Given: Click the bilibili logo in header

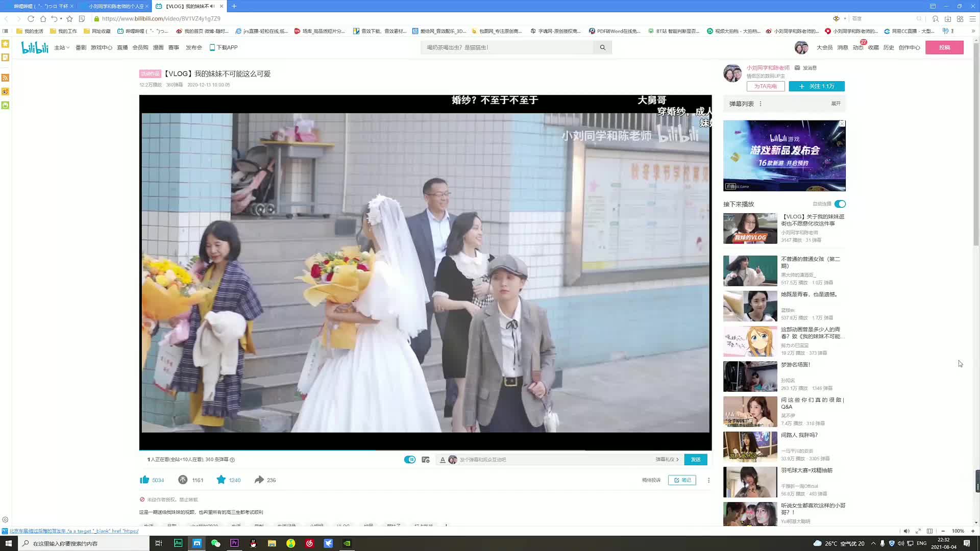Looking at the screenshot, I should pos(35,47).
